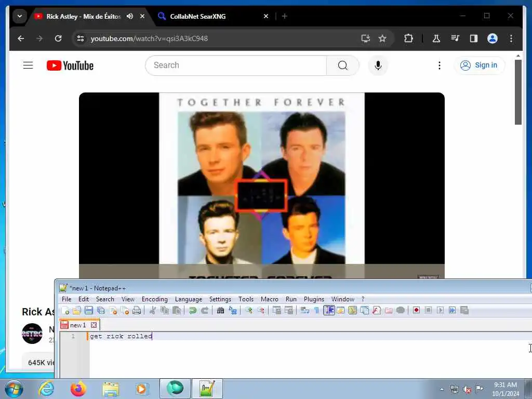This screenshot has width=532, height=399.
Task: Click the YouTube Sign in button
Action: [479, 65]
